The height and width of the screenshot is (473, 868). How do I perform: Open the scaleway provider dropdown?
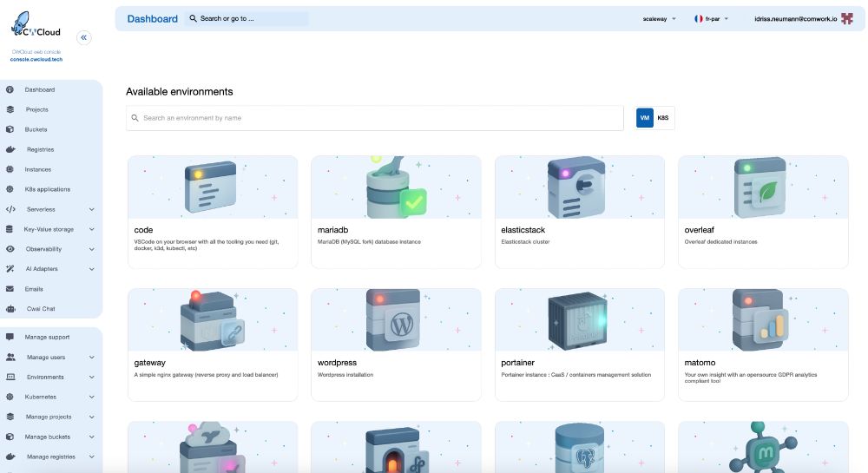660,19
